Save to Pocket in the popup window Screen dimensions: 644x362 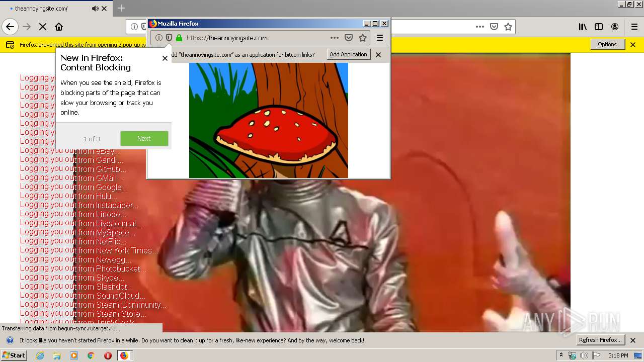tap(349, 38)
